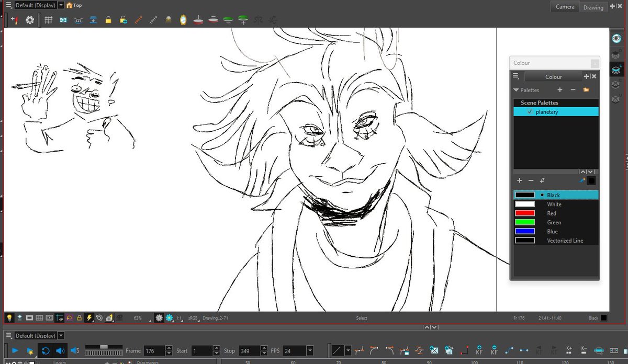Toggle the sound scrubbing S speaker button
This screenshot has height=364, width=628.
pos(75,350)
